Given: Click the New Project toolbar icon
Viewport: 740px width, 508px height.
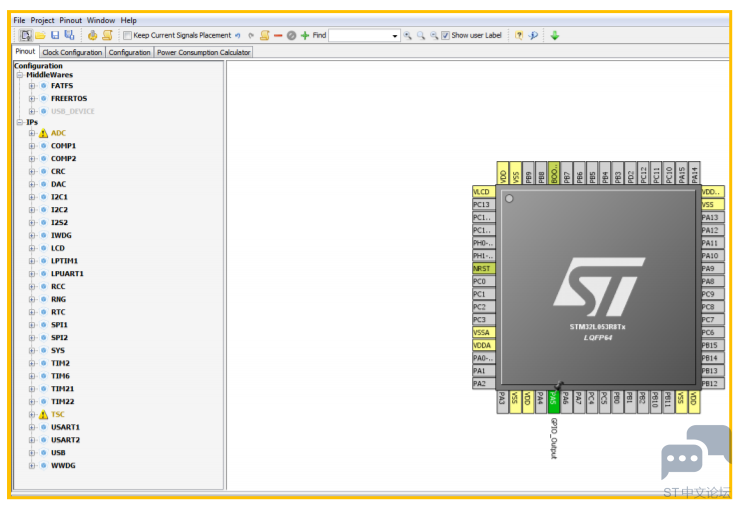Looking at the screenshot, I should point(26,35).
